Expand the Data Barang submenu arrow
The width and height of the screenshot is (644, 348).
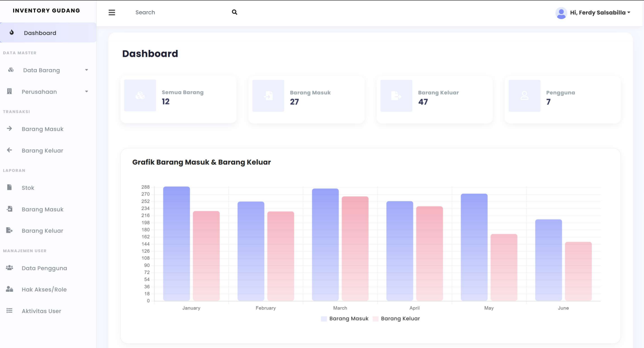pos(86,70)
